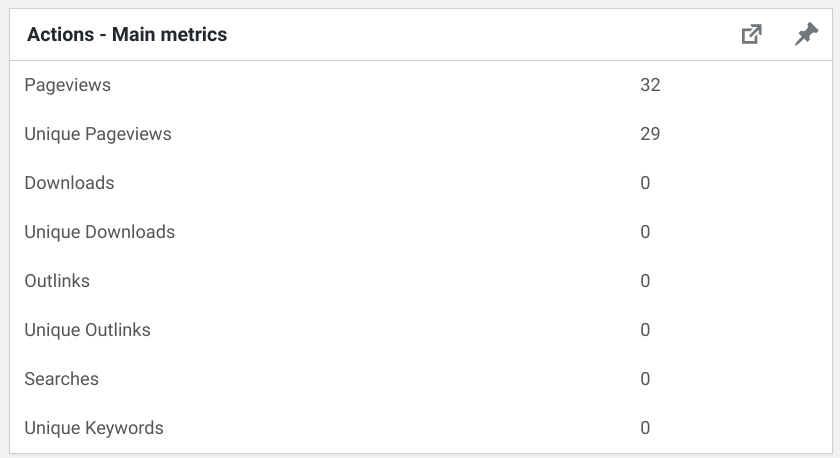Click the Unique Downloads label
Viewport: 840px width, 458px height.
click(x=100, y=232)
